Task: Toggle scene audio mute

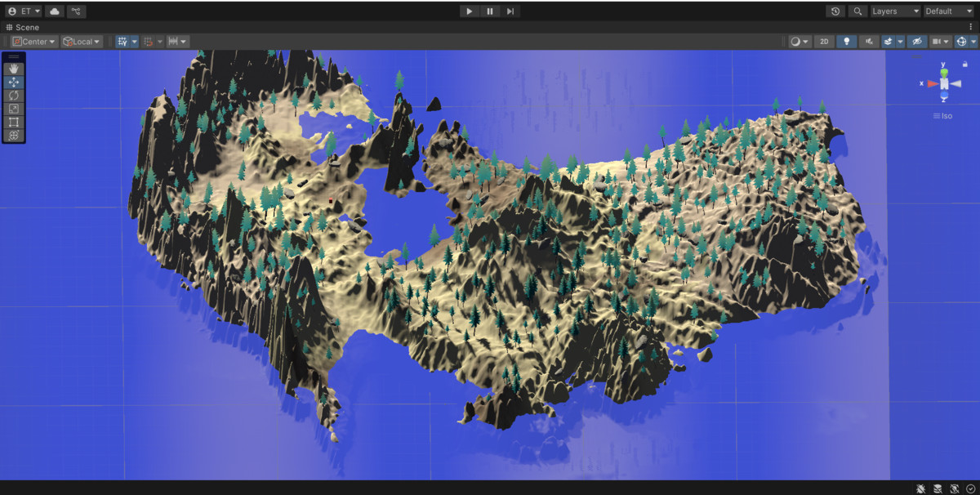Action: (869, 42)
